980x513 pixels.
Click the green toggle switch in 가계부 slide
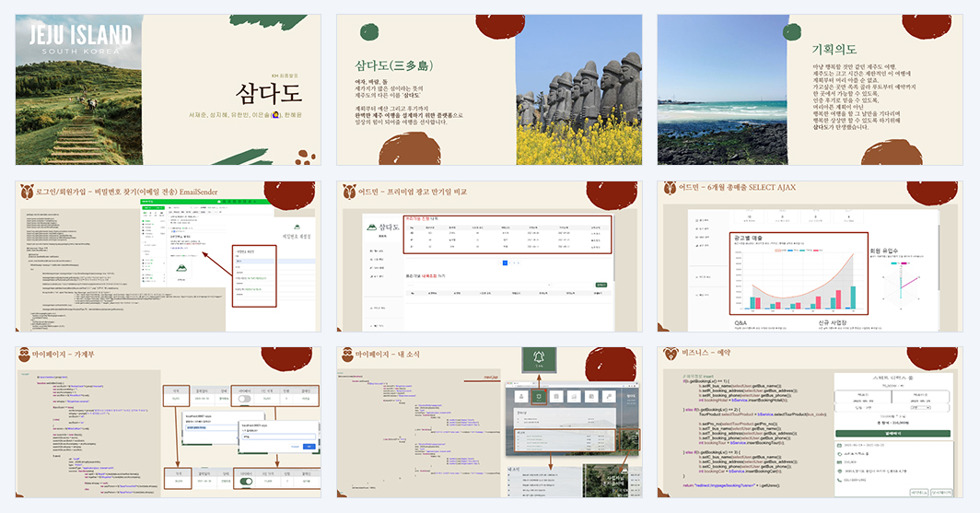point(245,481)
